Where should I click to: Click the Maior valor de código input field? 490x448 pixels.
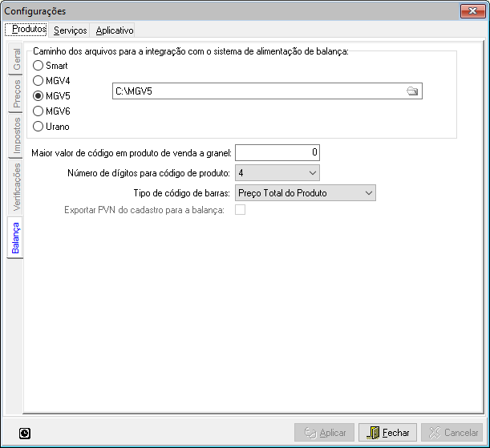pos(277,151)
